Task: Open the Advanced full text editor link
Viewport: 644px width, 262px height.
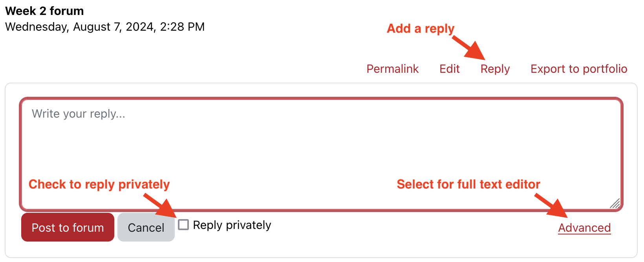Action: (x=584, y=228)
